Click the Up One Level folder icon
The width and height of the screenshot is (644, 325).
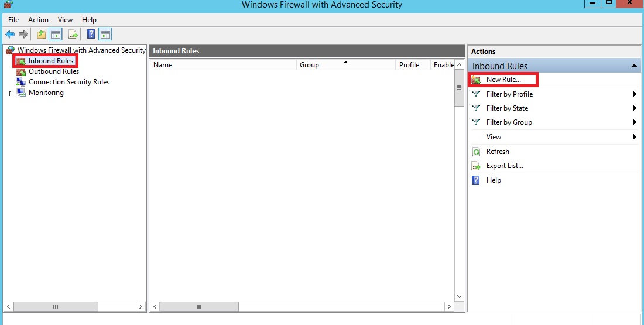click(42, 34)
